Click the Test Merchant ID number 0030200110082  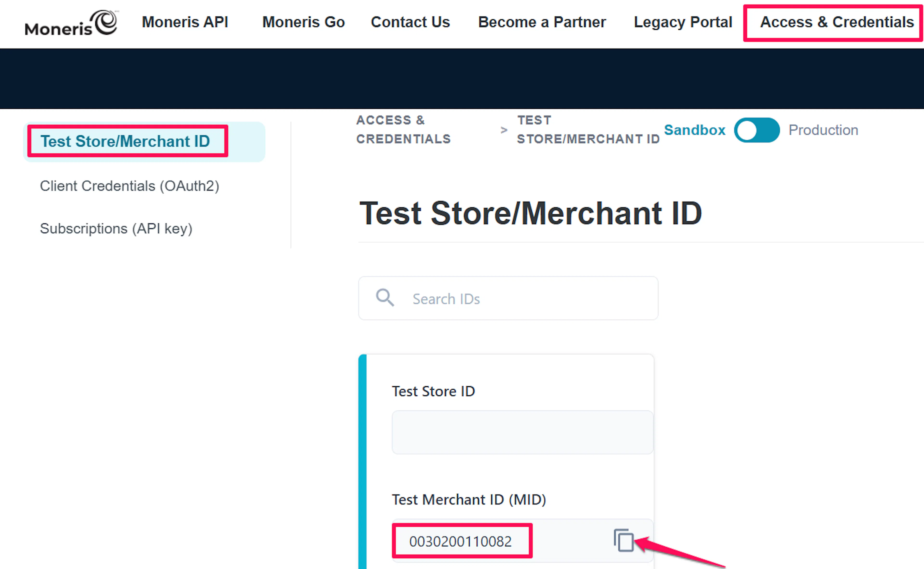pyautogui.click(x=460, y=542)
